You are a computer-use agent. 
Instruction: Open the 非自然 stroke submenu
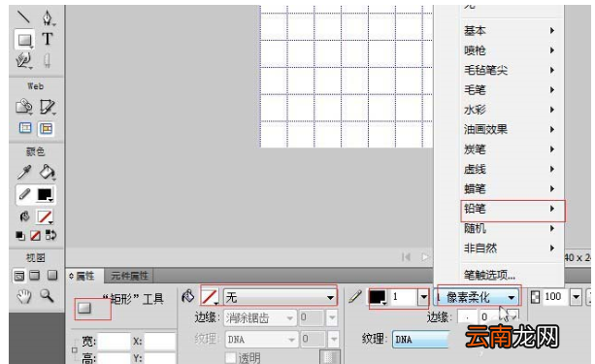coord(512,248)
